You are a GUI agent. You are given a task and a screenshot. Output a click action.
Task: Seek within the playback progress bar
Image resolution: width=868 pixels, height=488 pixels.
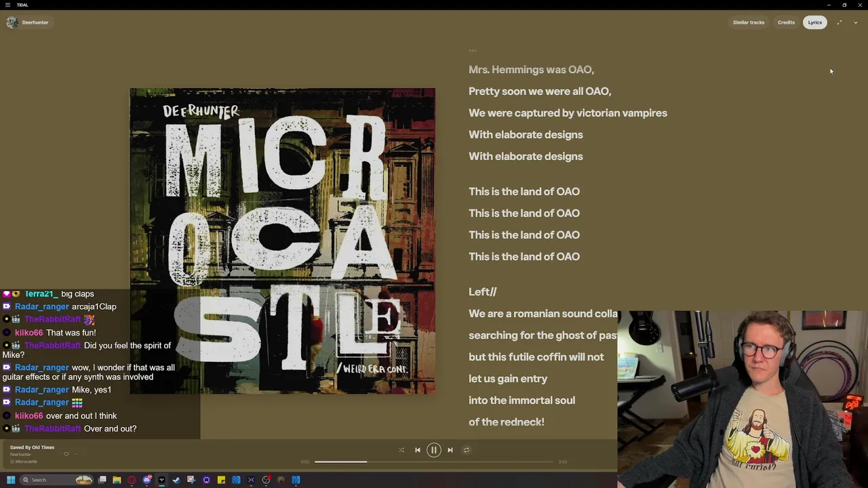click(434, 462)
